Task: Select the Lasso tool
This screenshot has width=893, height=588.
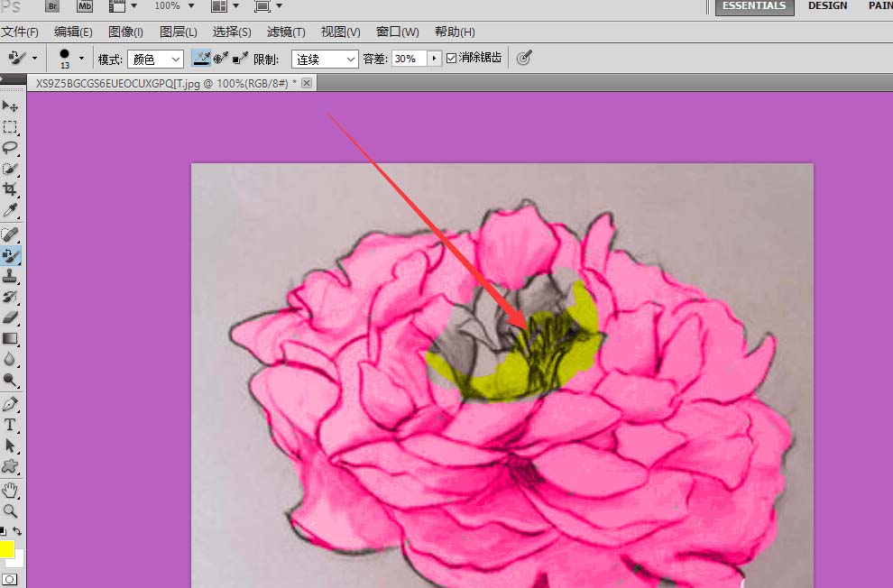Action: point(10,148)
